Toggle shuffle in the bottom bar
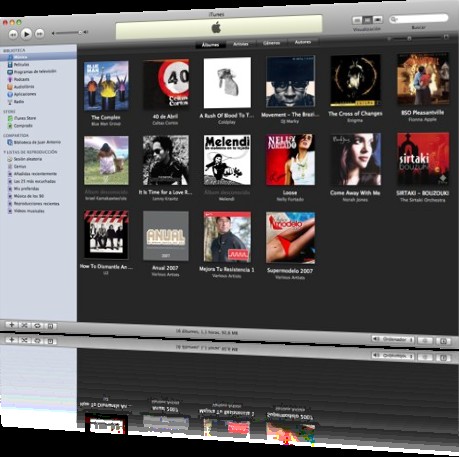The width and height of the screenshot is (459, 457). pyautogui.click(x=24, y=325)
